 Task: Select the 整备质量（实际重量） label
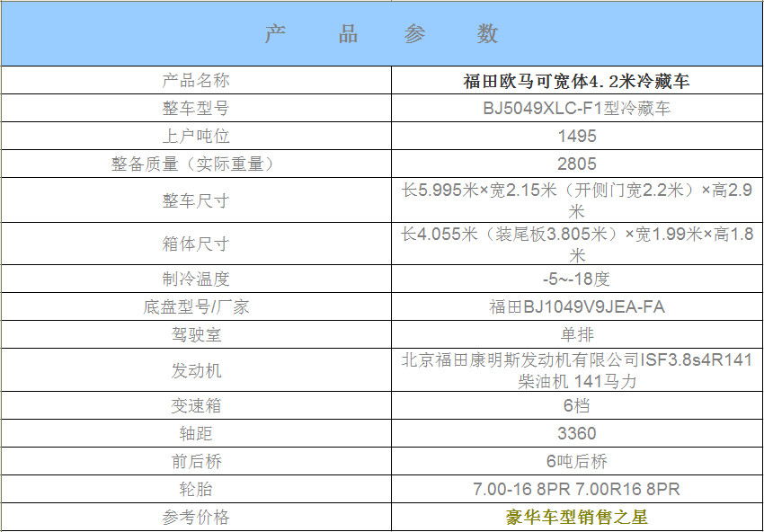[x=196, y=164]
